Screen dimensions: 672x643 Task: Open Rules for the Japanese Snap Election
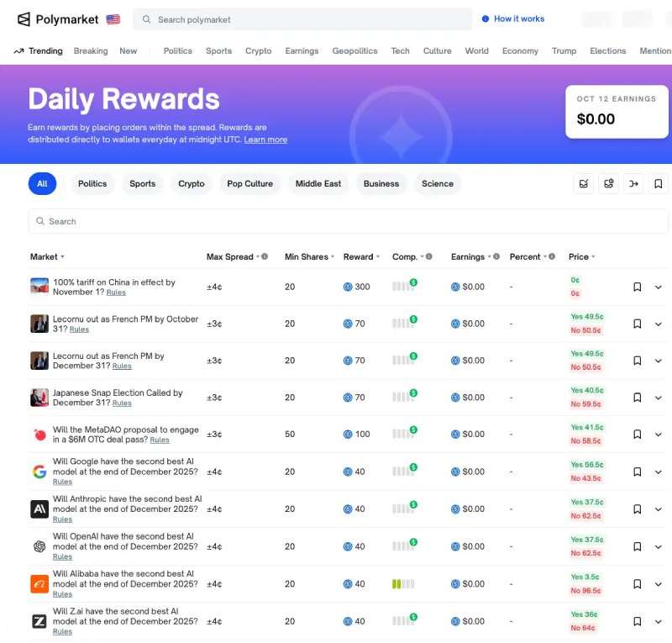click(x=122, y=403)
